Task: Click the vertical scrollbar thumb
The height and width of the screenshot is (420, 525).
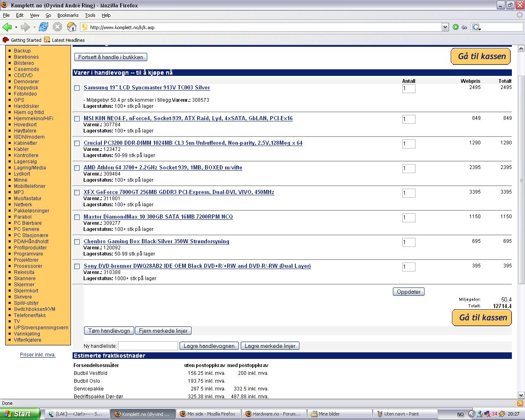Action: tap(521, 179)
